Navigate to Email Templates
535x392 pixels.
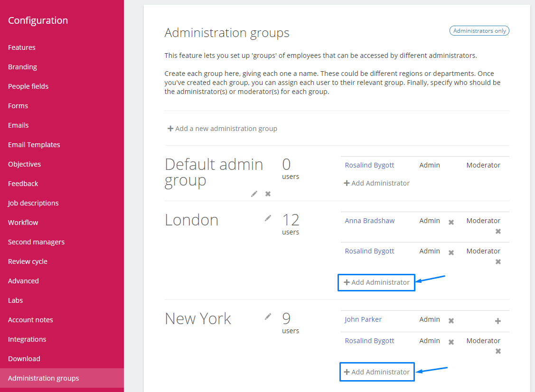coord(34,145)
